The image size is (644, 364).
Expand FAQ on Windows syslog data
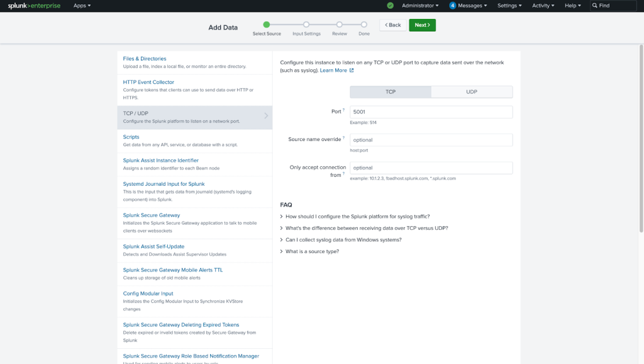341,240
